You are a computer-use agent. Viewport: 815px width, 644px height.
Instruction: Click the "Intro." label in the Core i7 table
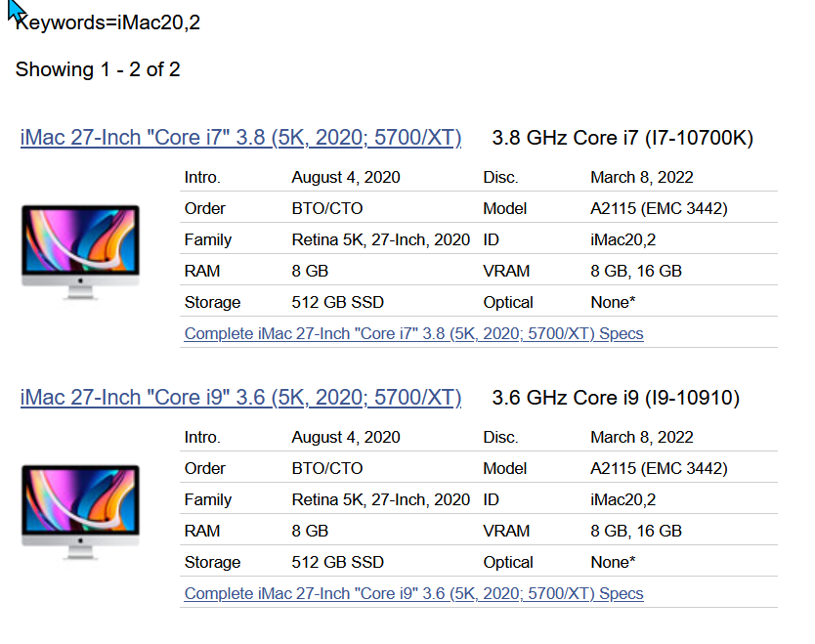tap(202, 177)
